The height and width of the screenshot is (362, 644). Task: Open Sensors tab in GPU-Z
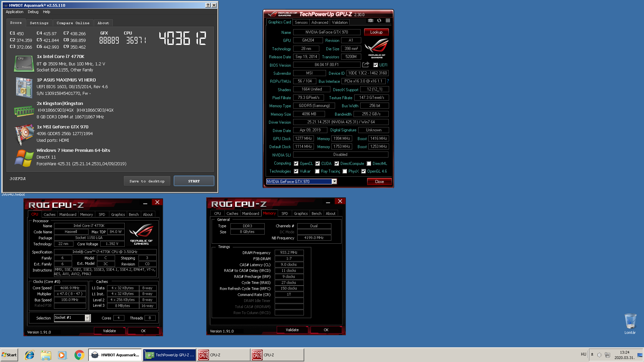pos(301,22)
